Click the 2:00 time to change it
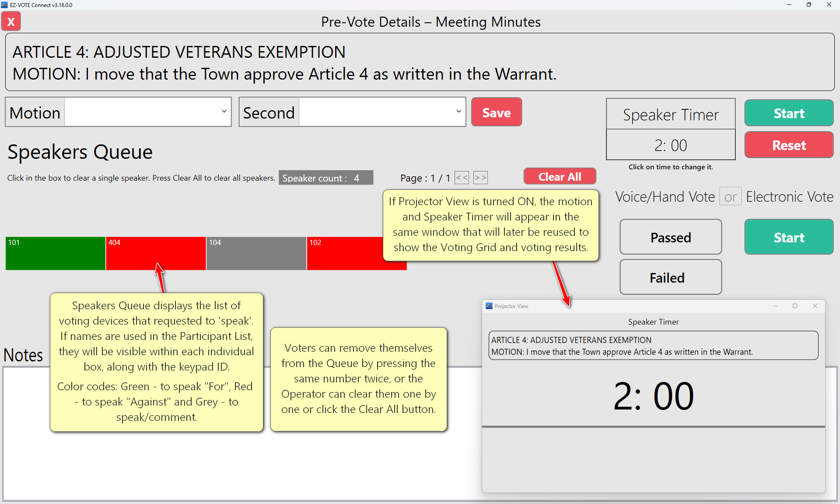The height and width of the screenshot is (504, 840). pyautogui.click(x=670, y=145)
